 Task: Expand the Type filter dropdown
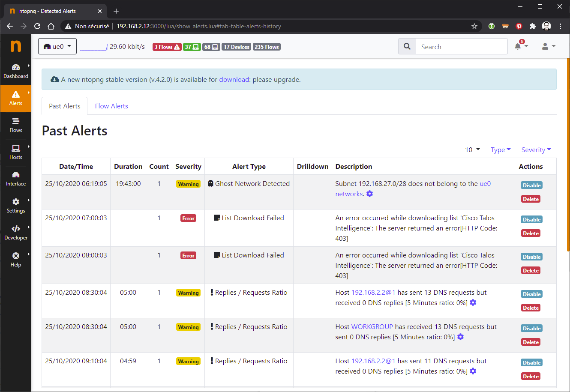click(x=501, y=150)
